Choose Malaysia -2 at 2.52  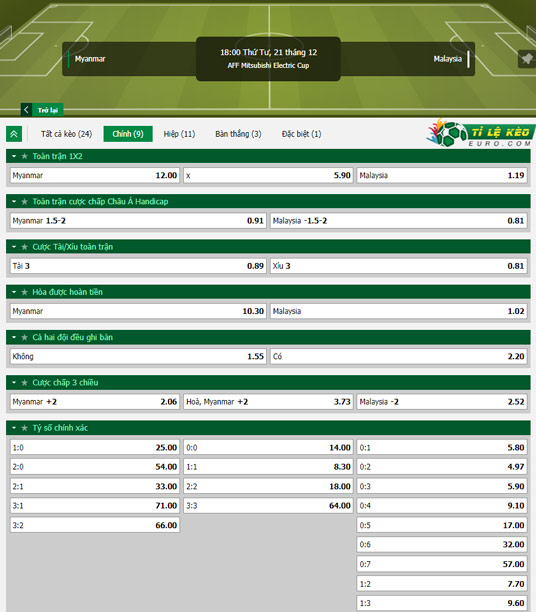[442, 402]
